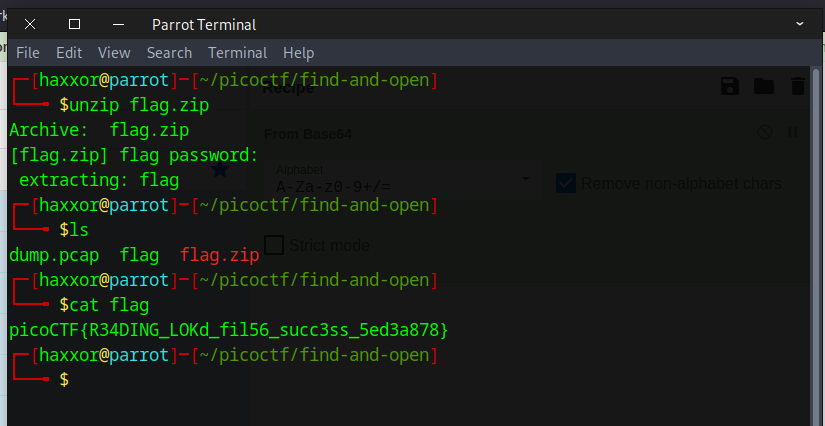Open the Terminal menu

237,53
